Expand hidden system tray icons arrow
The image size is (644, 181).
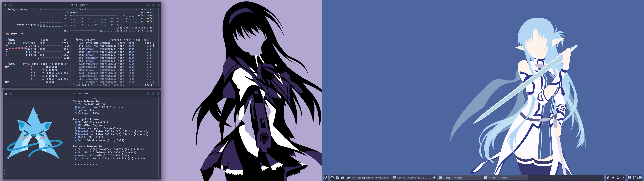624,178
